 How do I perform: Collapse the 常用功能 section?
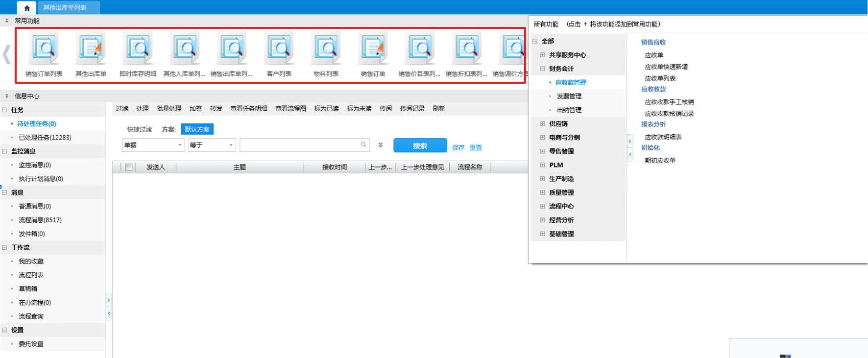[x=7, y=21]
